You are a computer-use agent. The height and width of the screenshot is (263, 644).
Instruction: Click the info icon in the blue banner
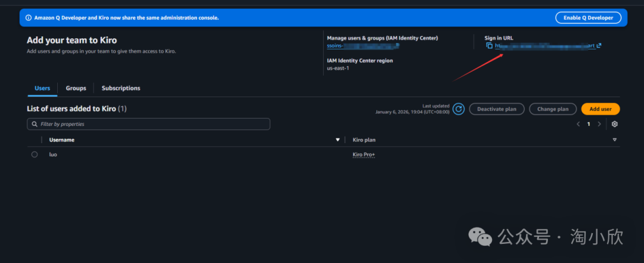[28, 18]
